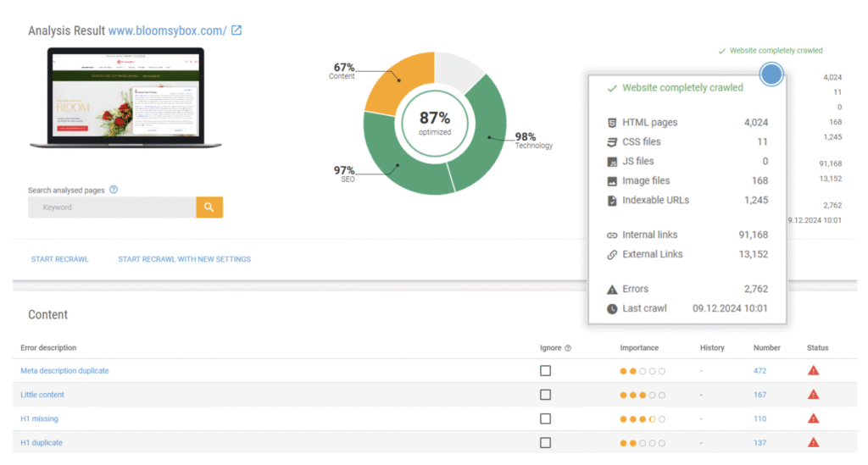Open H1 duplicate error details

(x=42, y=442)
